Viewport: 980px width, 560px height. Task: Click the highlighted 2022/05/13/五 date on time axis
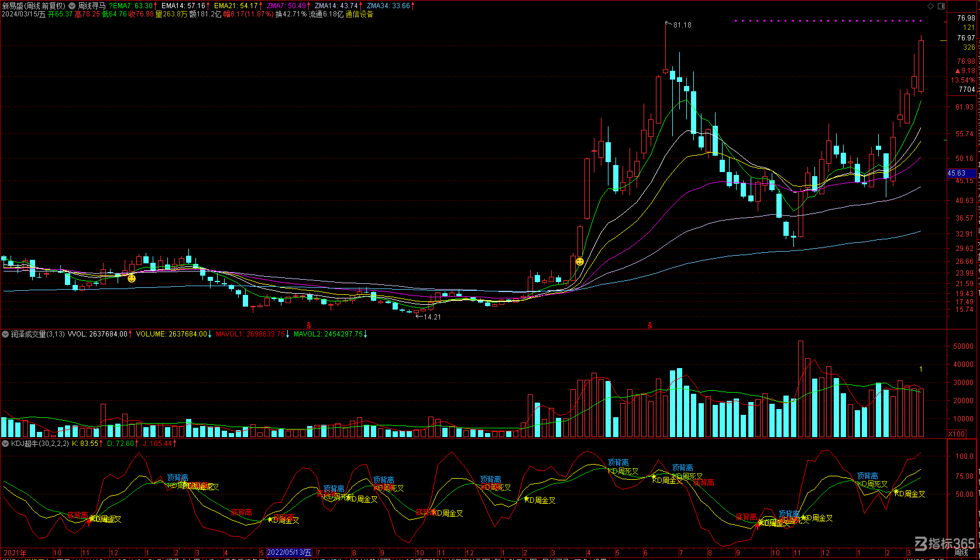click(x=290, y=552)
